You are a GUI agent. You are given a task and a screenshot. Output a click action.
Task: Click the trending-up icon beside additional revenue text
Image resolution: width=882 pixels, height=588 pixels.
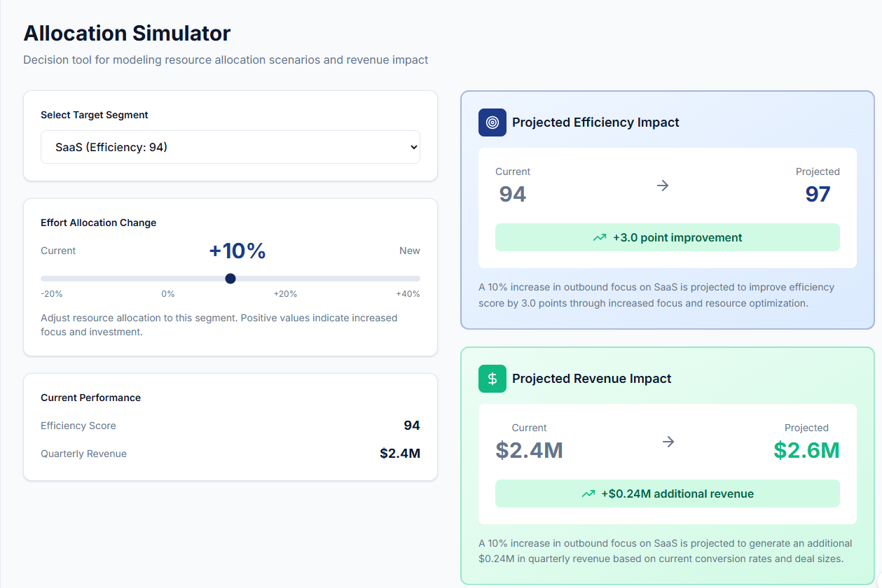click(588, 493)
